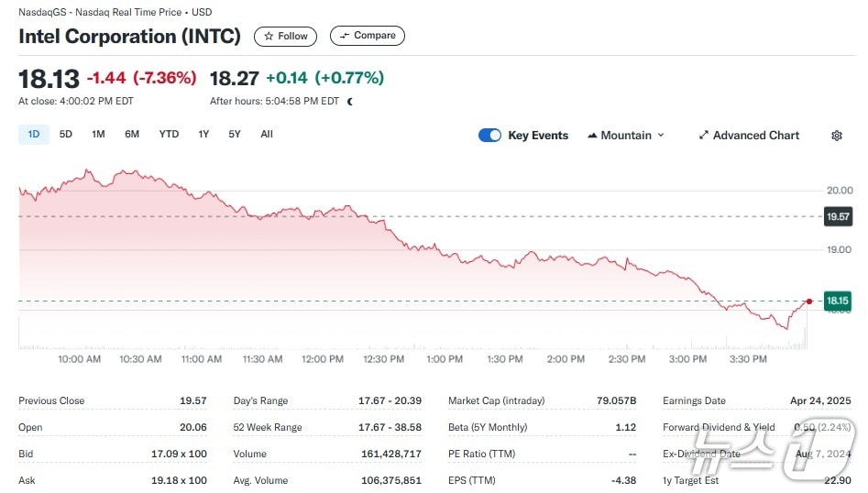Toggle the Key Events switch
Screen dimensions: 868x493
click(x=489, y=136)
